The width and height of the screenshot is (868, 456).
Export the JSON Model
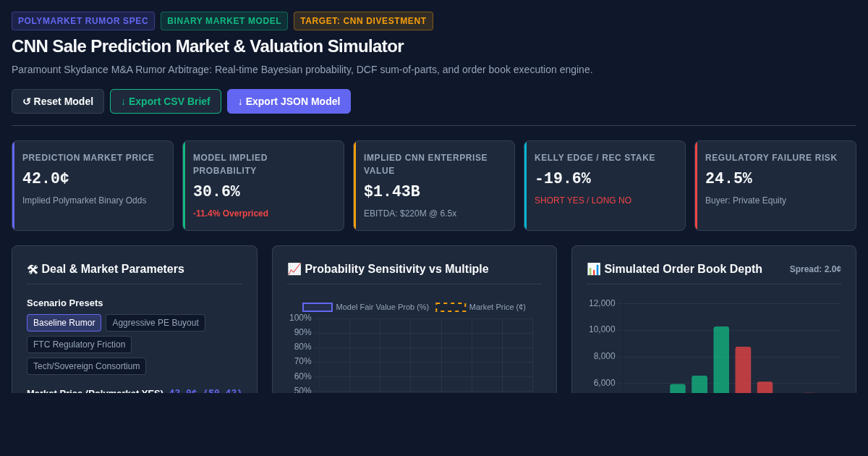pos(289,101)
